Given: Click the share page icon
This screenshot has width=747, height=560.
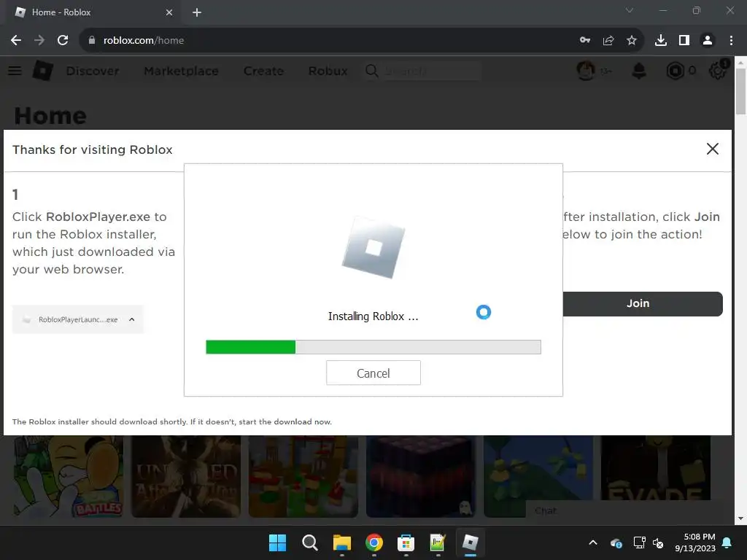Looking at the screenshot, I should [608, 41].
